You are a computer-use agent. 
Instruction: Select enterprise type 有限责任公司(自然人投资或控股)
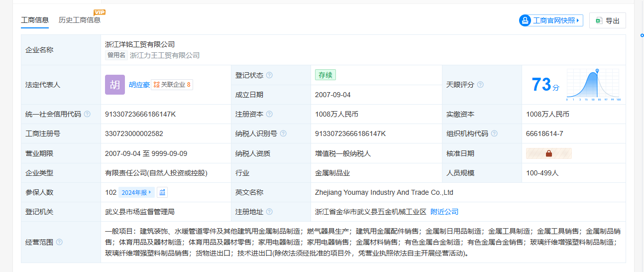point(156,173)
